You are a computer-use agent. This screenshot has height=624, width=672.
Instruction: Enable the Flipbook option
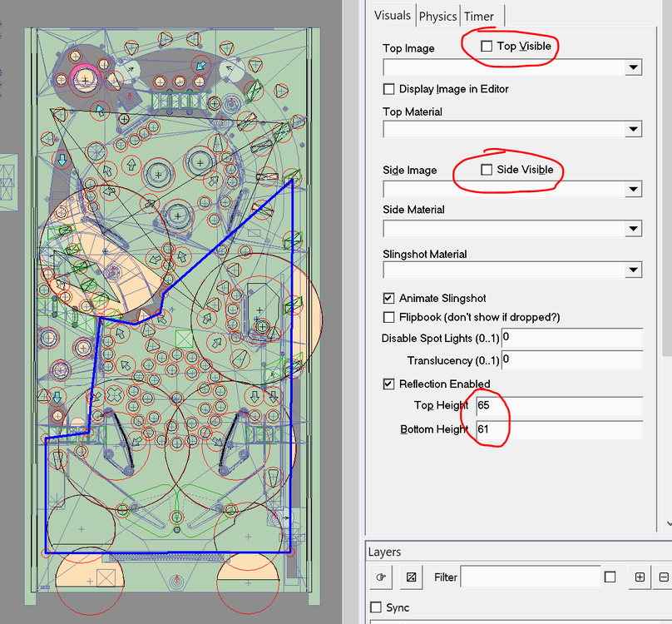(388, 317)
